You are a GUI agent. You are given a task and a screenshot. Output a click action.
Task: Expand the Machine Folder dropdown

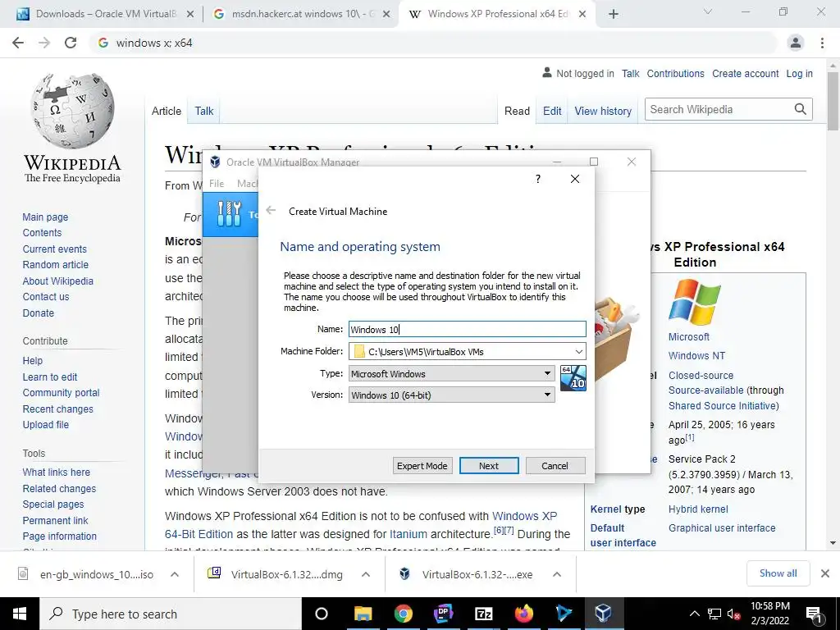click(x=578, y=351)
